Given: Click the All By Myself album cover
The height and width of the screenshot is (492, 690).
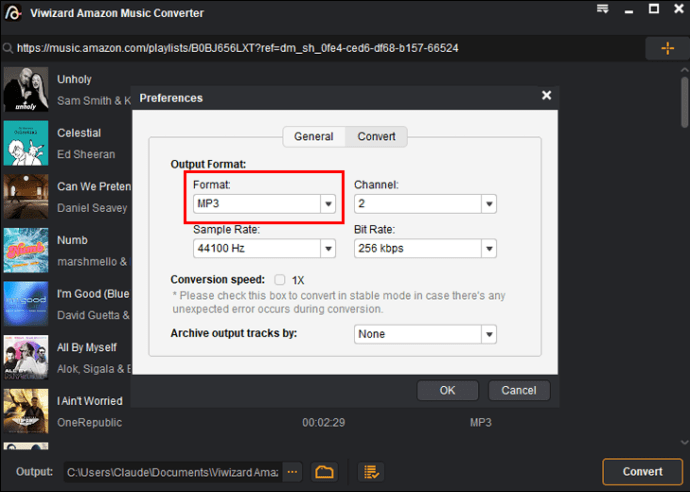Looking at the screenshot, I should click(x=26, y=357).
